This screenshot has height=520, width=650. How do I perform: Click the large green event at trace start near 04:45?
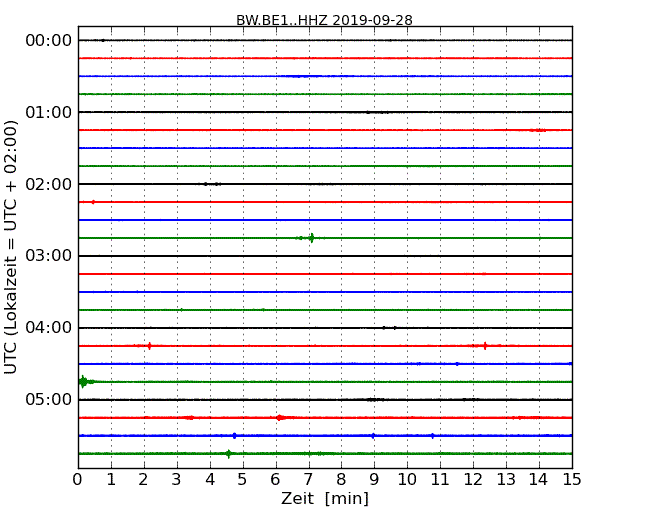(x=84, y=381)
